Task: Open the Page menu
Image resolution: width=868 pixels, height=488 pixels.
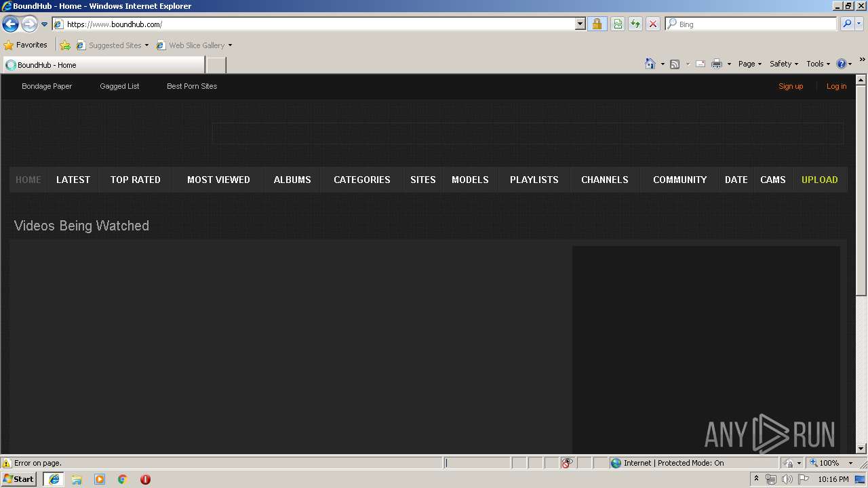Action: pyautogui.click(x=750, y=64)
